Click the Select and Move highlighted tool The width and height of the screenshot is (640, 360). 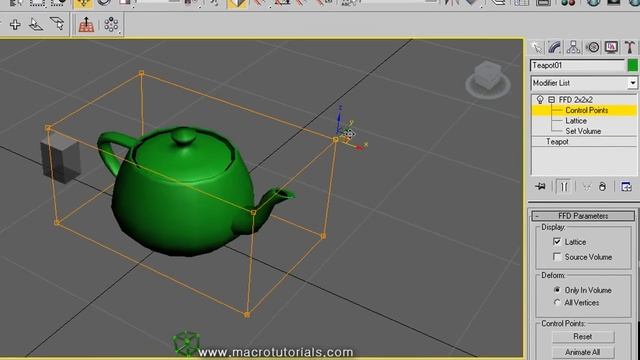[83, 3]
